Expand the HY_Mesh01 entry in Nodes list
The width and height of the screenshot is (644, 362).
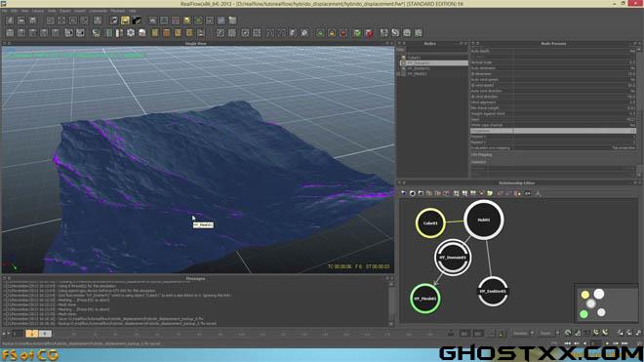click(x=399, y=74)
